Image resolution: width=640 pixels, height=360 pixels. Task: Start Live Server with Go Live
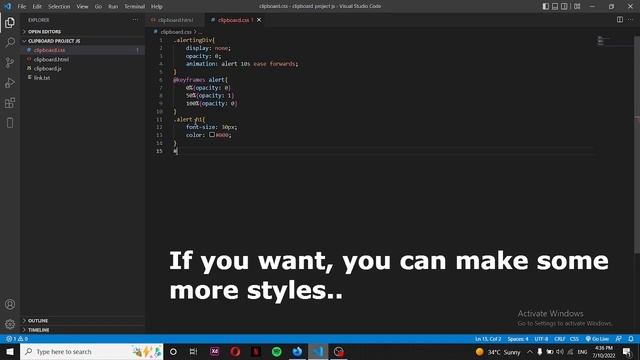coord(597,339)
